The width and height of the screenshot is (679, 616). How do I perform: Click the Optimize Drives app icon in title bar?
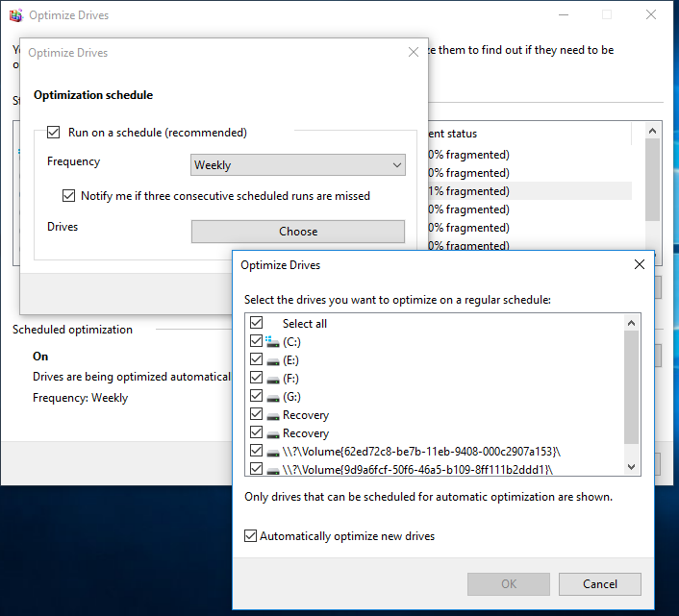(x=16, y=15)
